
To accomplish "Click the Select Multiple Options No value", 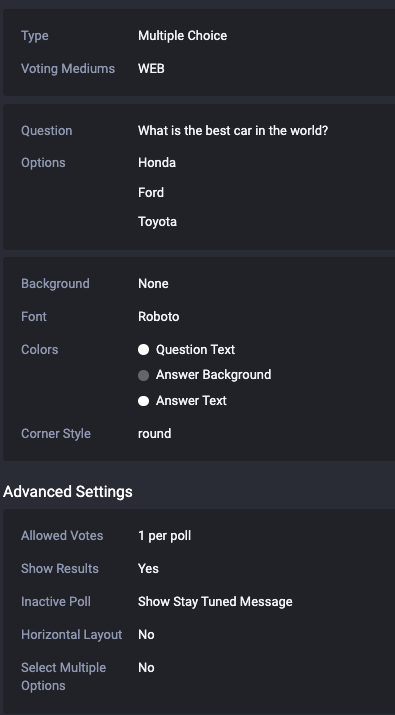I will tap(146, 668).
